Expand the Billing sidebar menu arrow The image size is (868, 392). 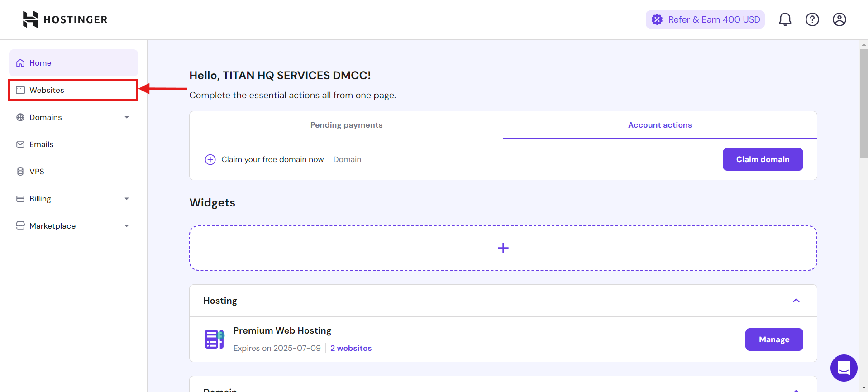127,199
